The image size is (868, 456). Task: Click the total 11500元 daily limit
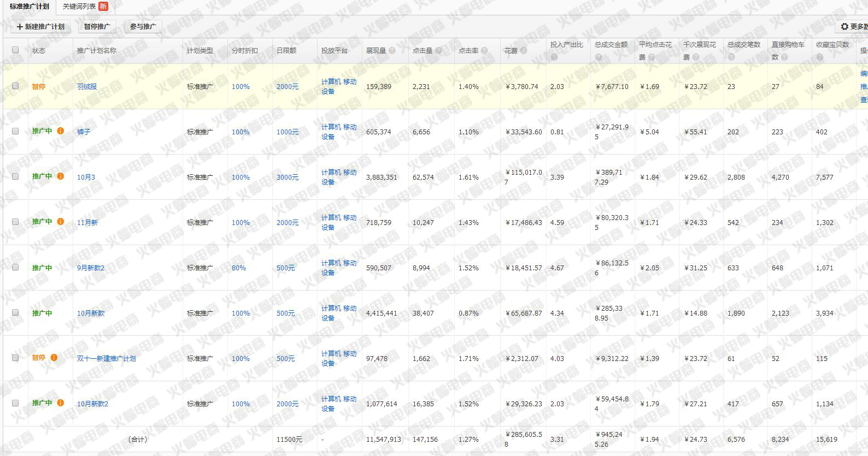click(x=289, y=440)
